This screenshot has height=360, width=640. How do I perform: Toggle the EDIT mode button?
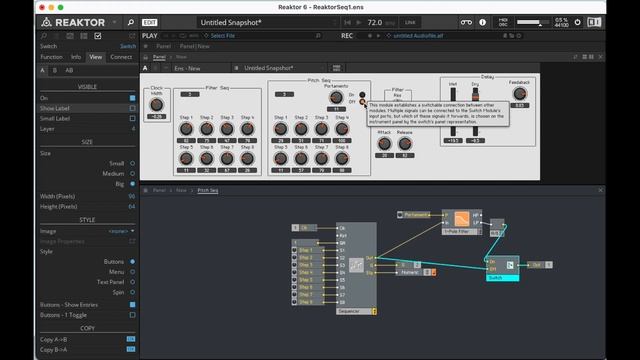pyautogui.click(x=149, y=22)
